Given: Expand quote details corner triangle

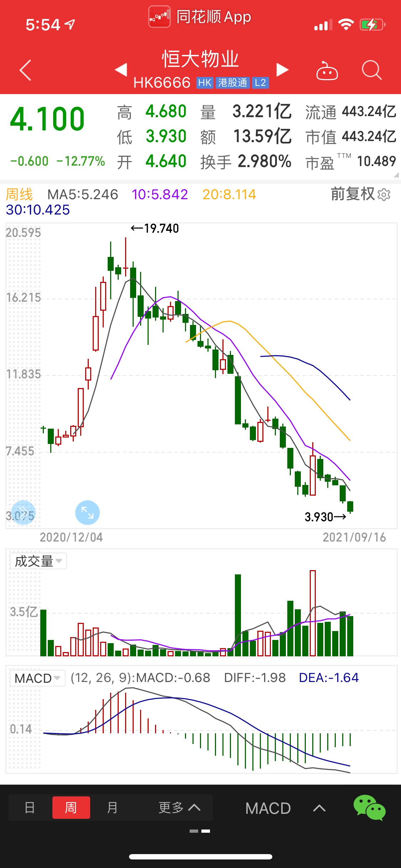Looking at the screenshot, I should coord(396,175).
